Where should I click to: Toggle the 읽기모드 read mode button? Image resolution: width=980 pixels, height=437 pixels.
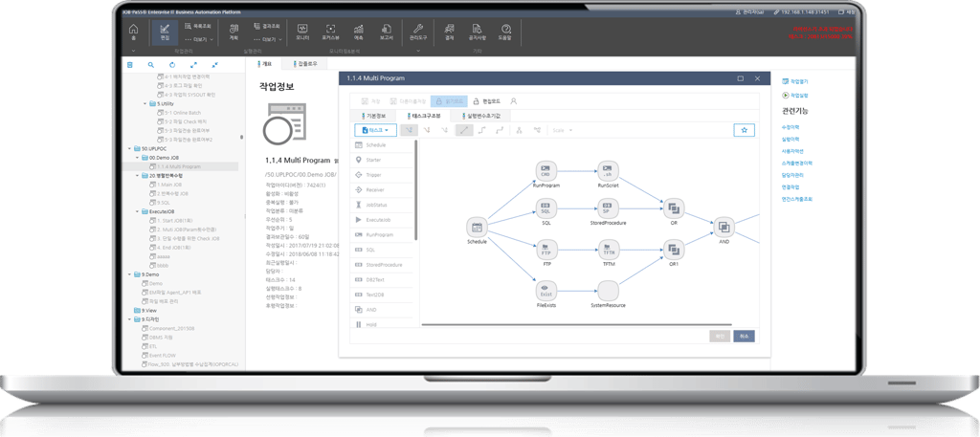pyautogui.click(x=449, y=100)
